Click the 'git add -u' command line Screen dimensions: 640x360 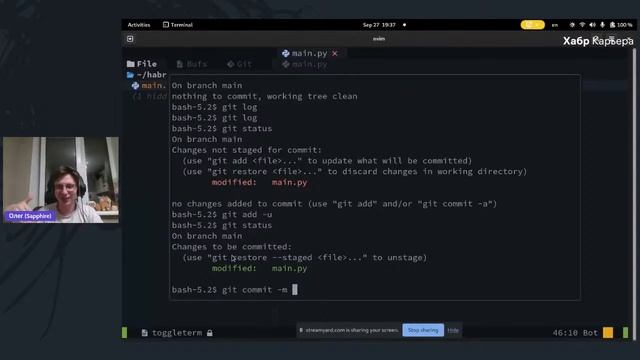pos(222,214)
